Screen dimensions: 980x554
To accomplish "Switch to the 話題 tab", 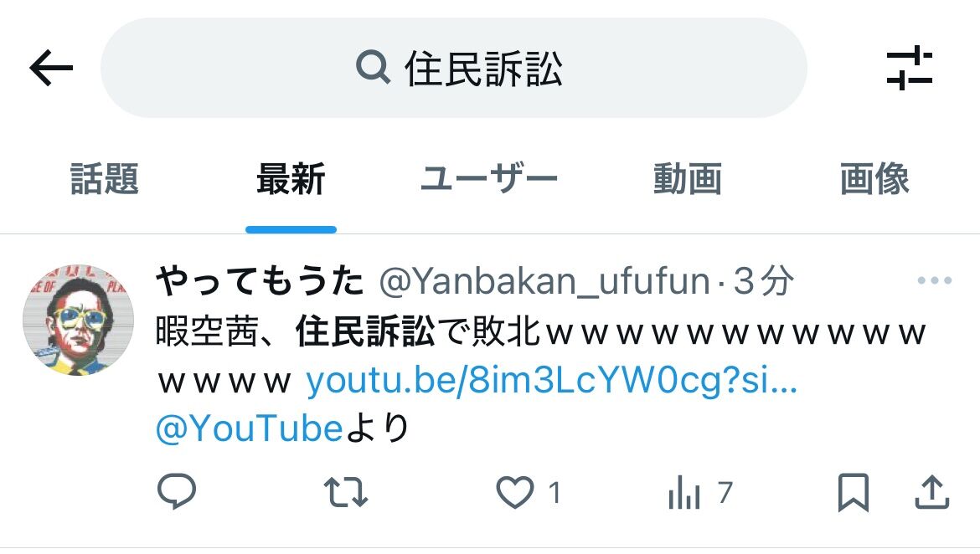I will (105, 179).
